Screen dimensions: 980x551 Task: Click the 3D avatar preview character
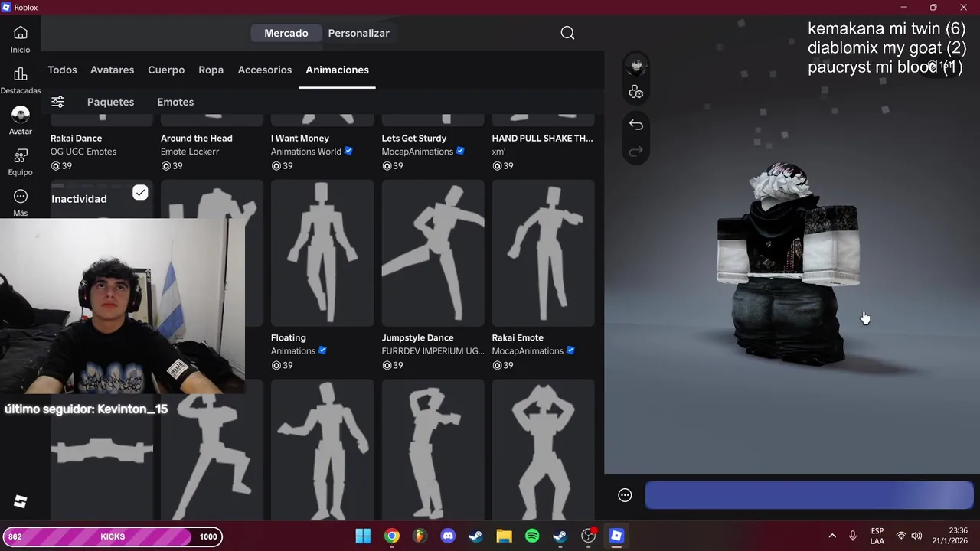pos(788,264)
